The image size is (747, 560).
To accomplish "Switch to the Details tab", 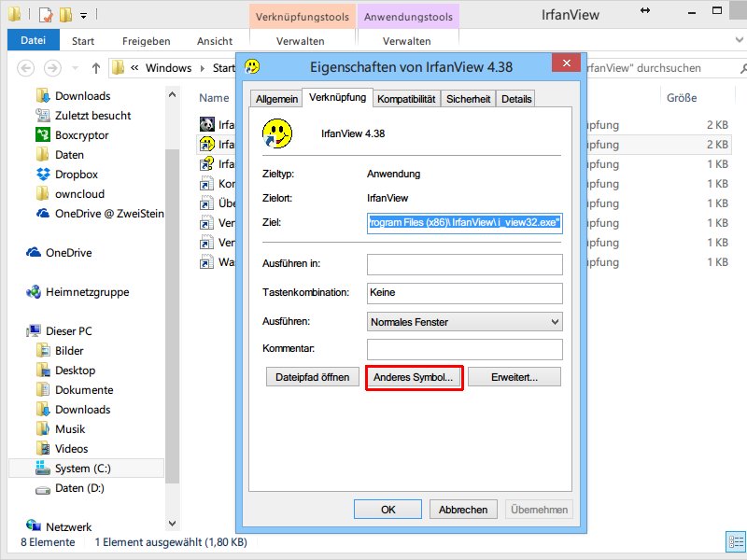I will click(516, 99).
